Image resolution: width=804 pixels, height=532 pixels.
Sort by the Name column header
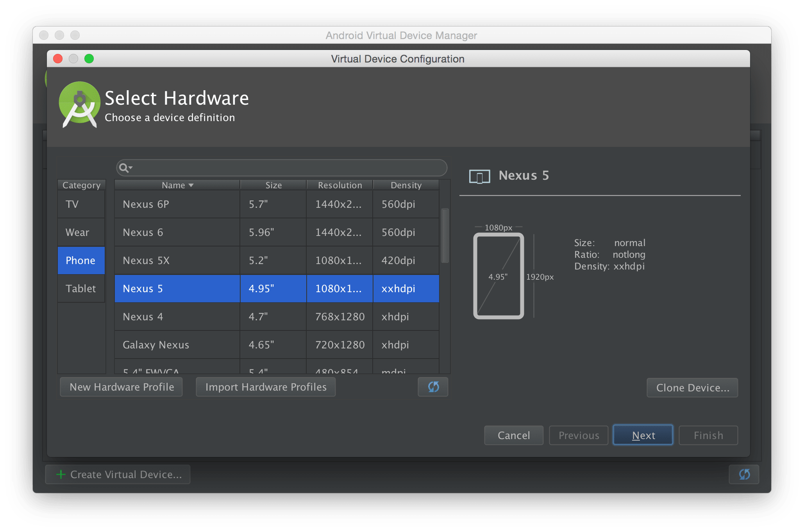pyautogui.click(x=177, y=185)
